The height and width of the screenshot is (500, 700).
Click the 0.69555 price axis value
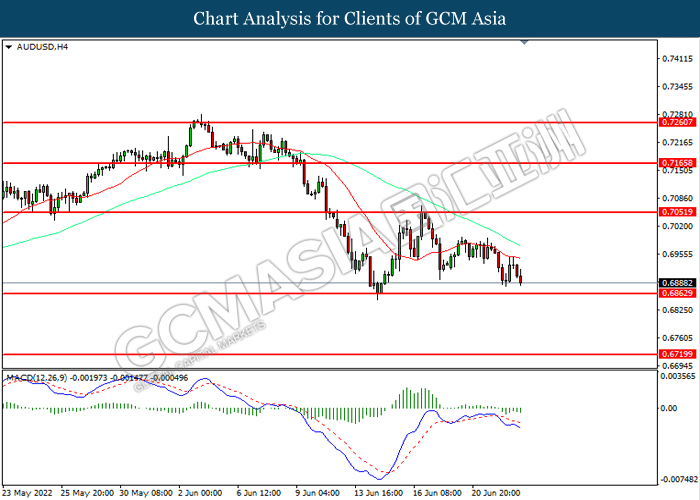tap(677, 254)
